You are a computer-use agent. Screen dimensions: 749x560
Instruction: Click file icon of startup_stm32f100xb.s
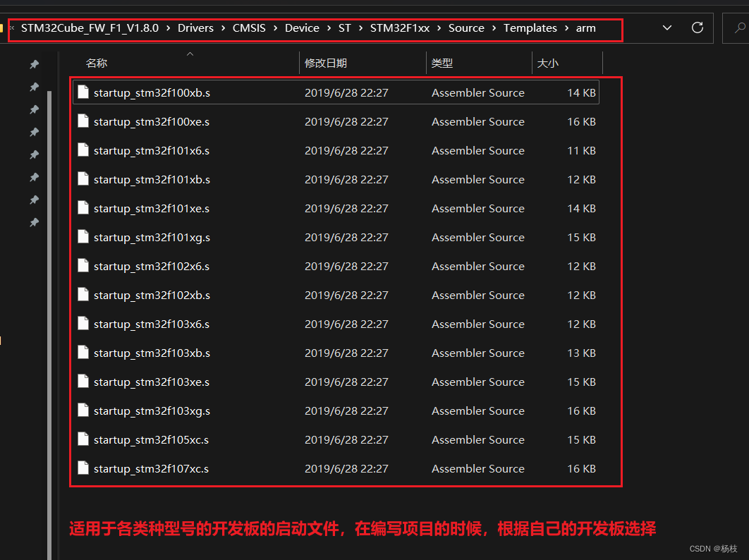pos(83,92)
